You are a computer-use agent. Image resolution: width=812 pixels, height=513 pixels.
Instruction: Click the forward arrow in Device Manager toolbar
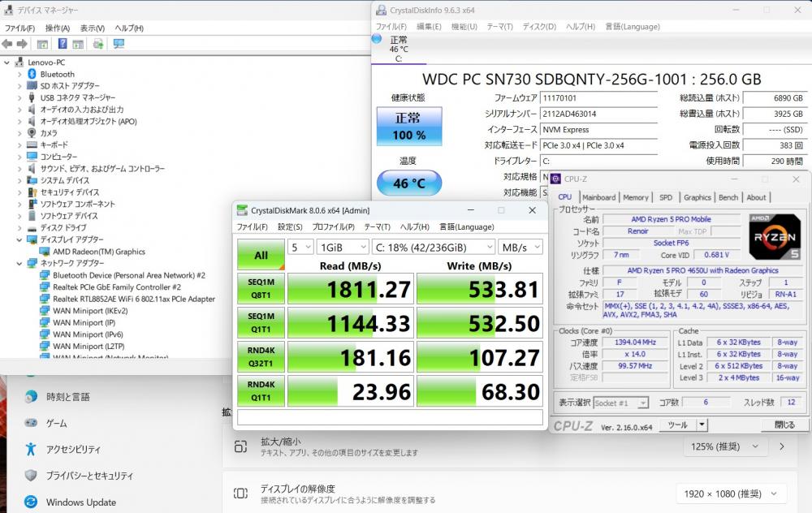pyautogui.click(x=22, y=44)
